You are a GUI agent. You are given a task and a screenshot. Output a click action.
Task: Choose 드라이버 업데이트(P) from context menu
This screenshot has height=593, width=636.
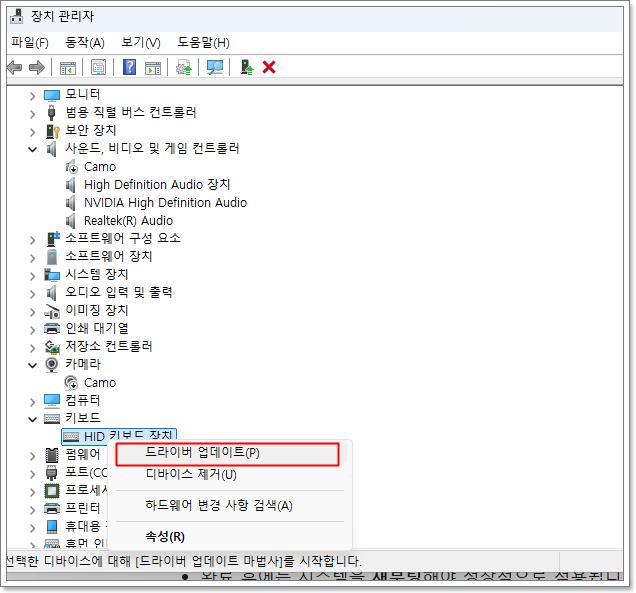tap(227, 453)
